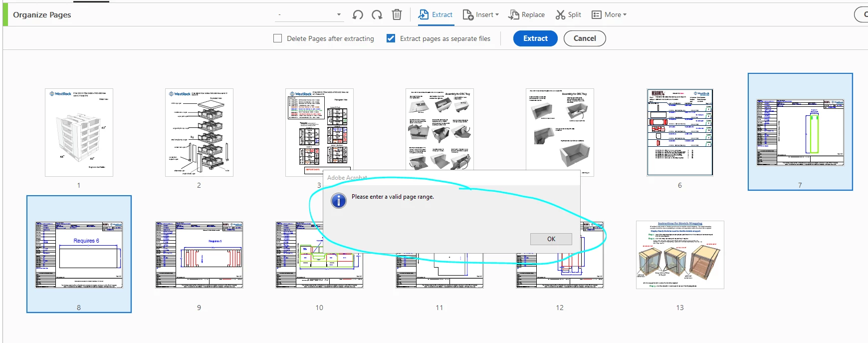Viewport: 868px width, 343px height.
Task: Select page 6 thumbnail
Action: [680, 132]
